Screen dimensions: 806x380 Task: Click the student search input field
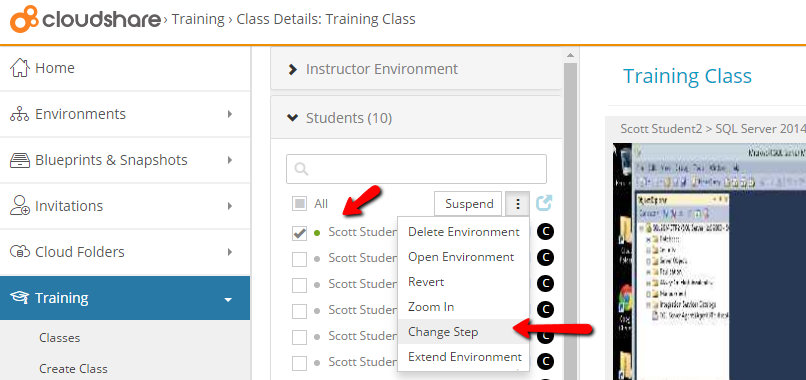(416, 169)
